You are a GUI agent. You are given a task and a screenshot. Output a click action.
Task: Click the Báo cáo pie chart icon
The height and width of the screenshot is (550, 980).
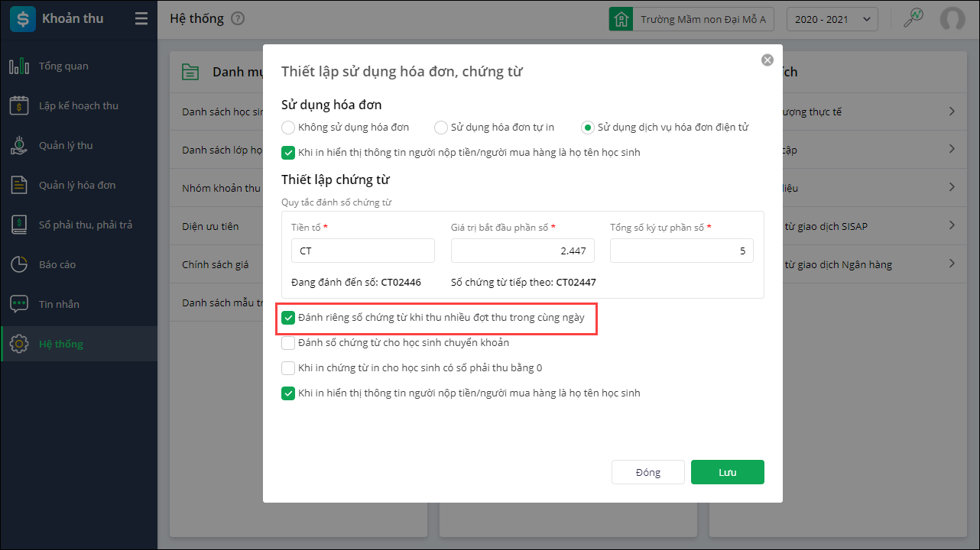pyautogui.click(x=19, y=264)
